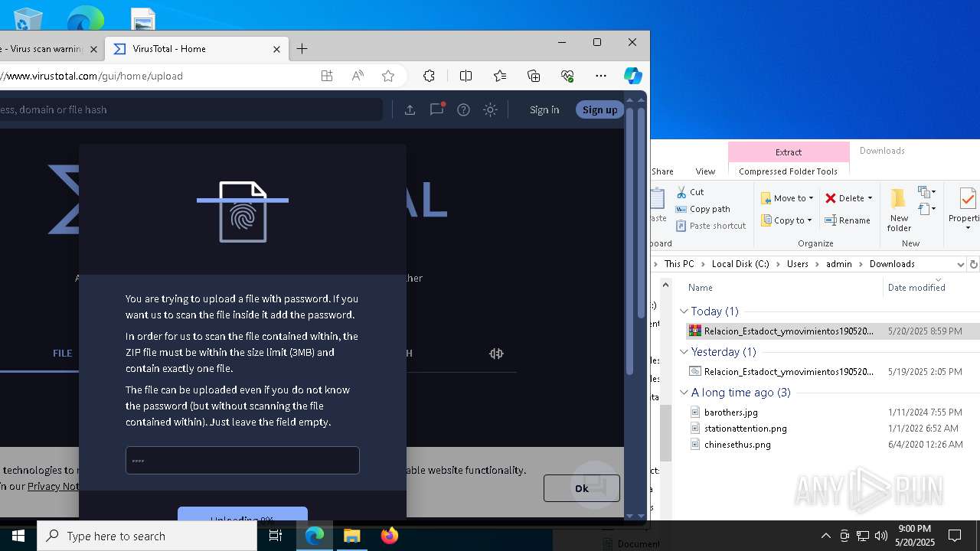Open VirusTotal notifications chat icon
Image resolution: width=980 pixels, height=551 pixels.
[436, 109]
